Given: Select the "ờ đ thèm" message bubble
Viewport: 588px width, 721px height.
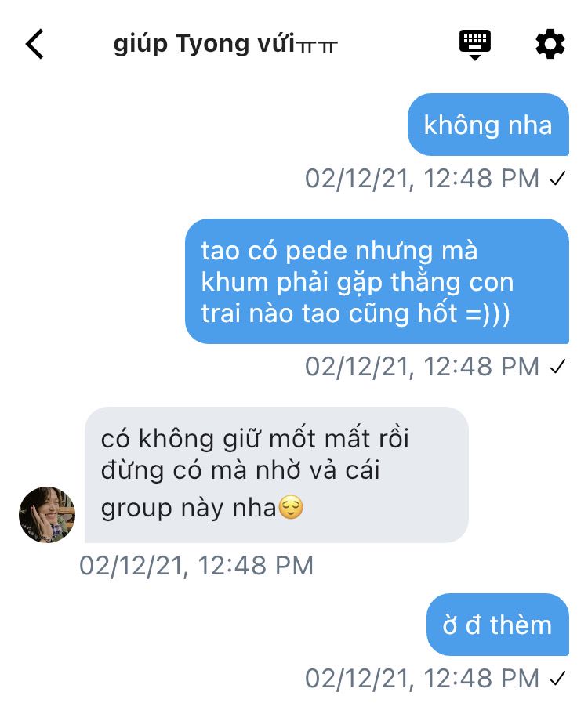Looking at the screenshot, I should 498,625.
